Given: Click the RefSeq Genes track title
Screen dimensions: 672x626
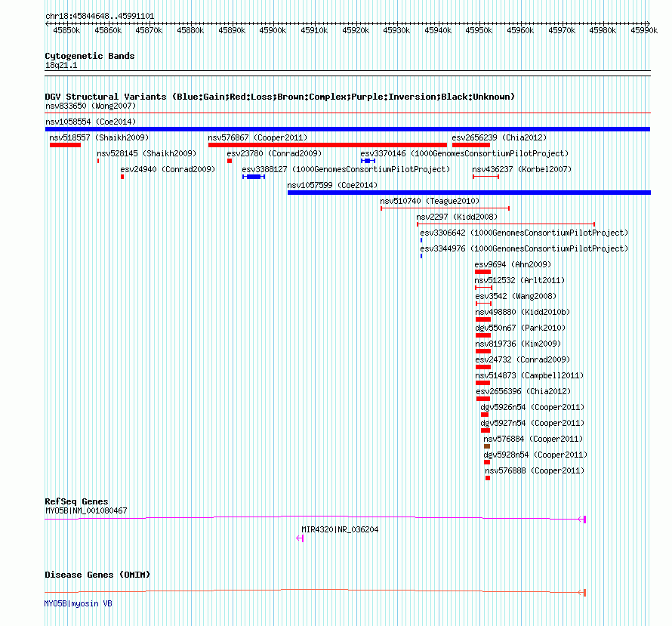Looking at the screenshot, I should tap(76, 501).
